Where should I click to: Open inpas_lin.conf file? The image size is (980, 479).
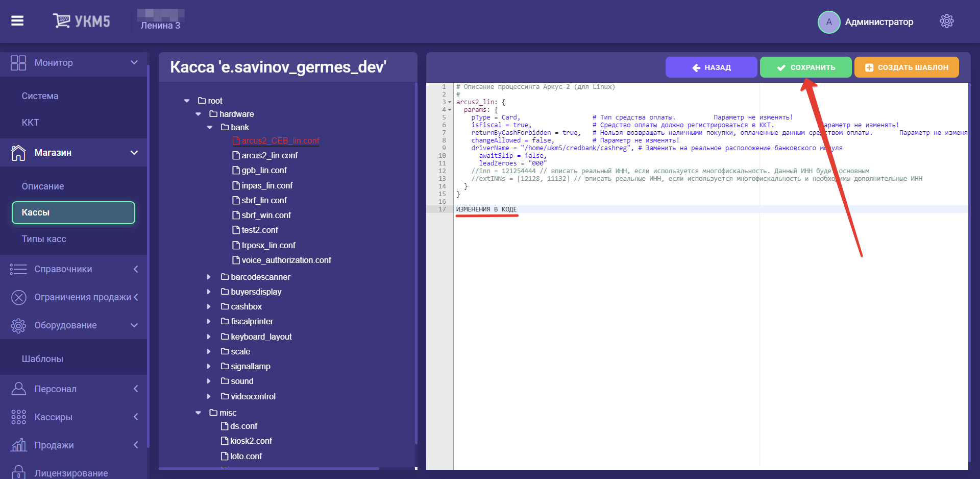click(x=267, y=185)
